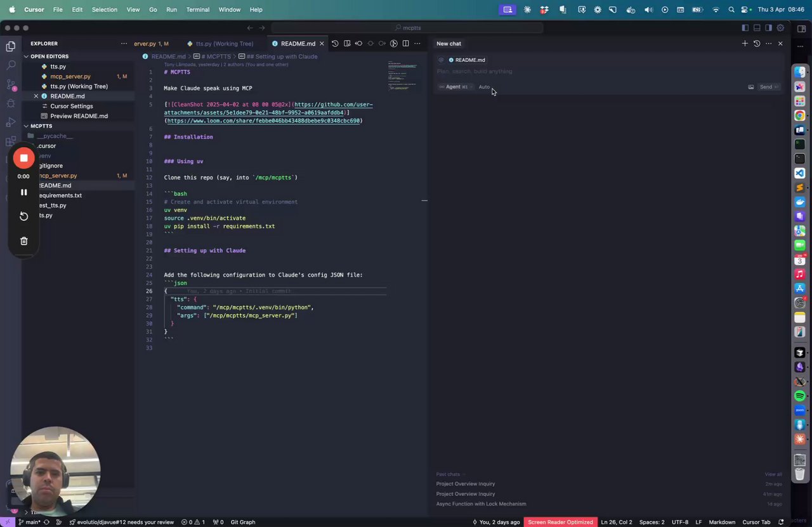The image size is (812, 527).
Task: Open README preview to the side
Action: click(x=347, y=44)
